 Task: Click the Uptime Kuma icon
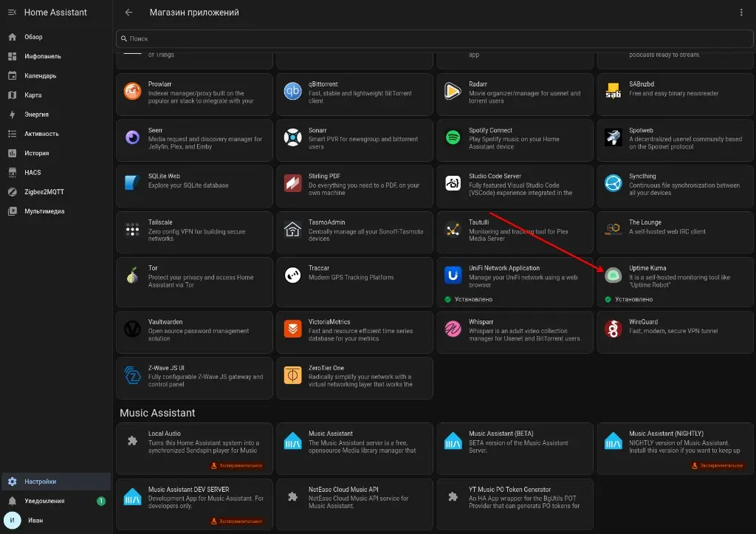coord(614,275)
